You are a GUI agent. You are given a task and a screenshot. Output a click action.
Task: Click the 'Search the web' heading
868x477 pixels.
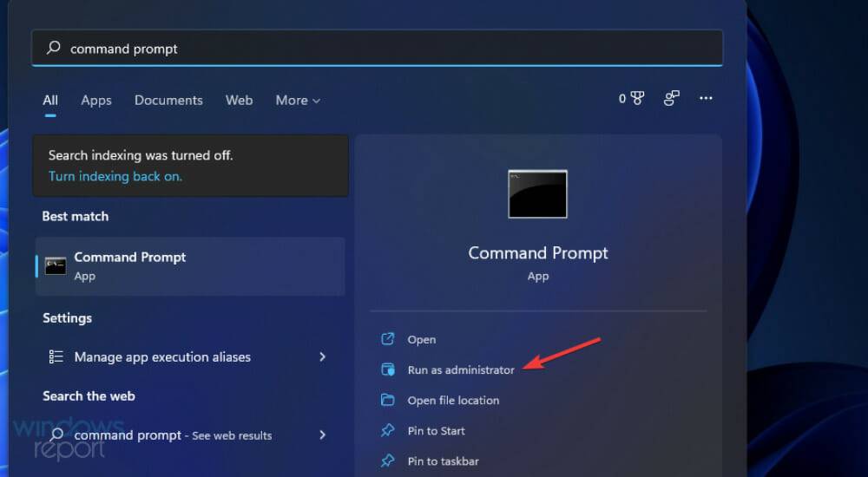(x=89, y=396)
